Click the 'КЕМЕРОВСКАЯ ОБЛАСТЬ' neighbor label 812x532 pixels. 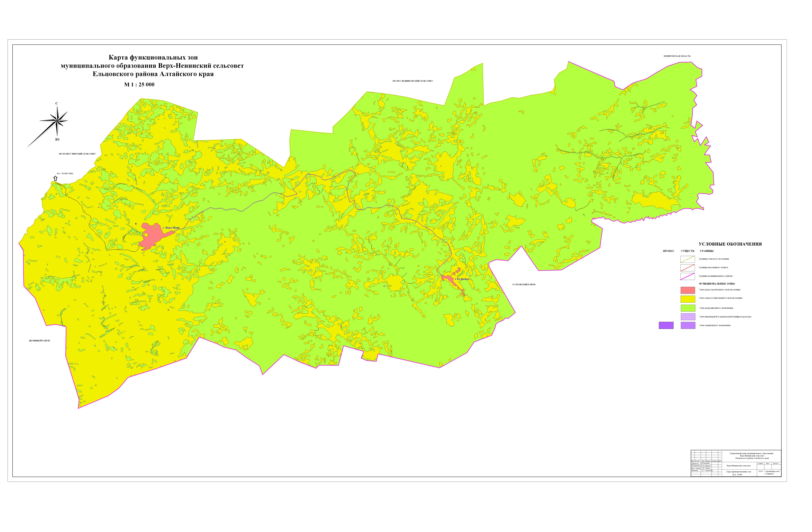(677, 56)
